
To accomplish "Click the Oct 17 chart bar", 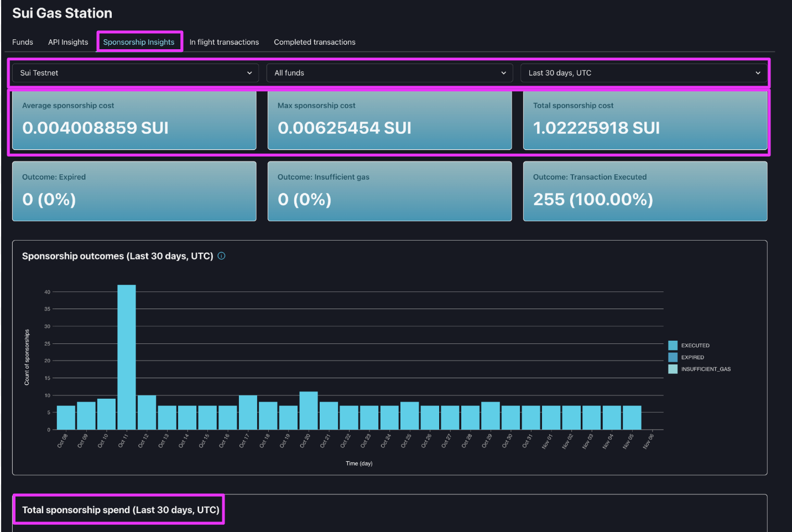I will (x=248, y=413).
